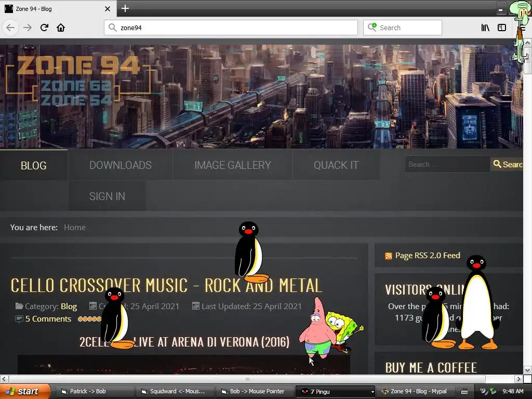Image resolution: width=532 pixels, height=399 pixels.
Task: Click the Blog category link
Action: click(69, 307)
